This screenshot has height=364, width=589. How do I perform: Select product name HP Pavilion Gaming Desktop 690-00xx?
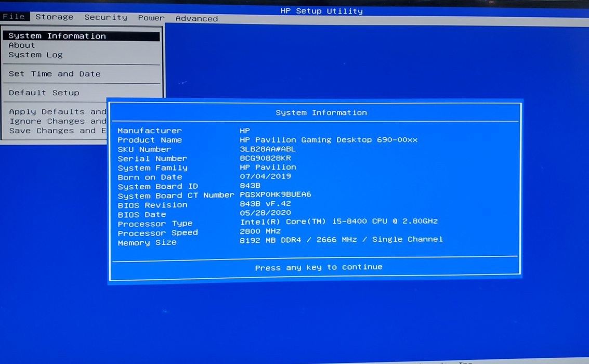pos(329,140)
